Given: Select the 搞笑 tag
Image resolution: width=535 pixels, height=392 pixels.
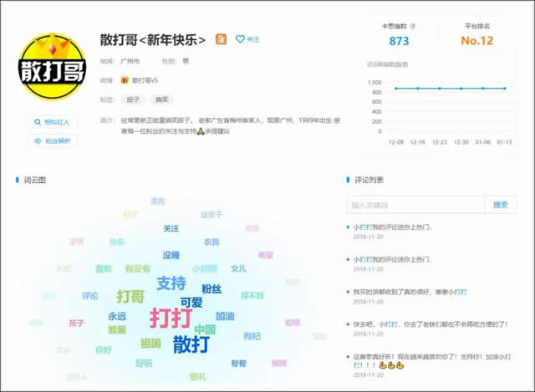Looking at the screenshot, I should point(162,99).
